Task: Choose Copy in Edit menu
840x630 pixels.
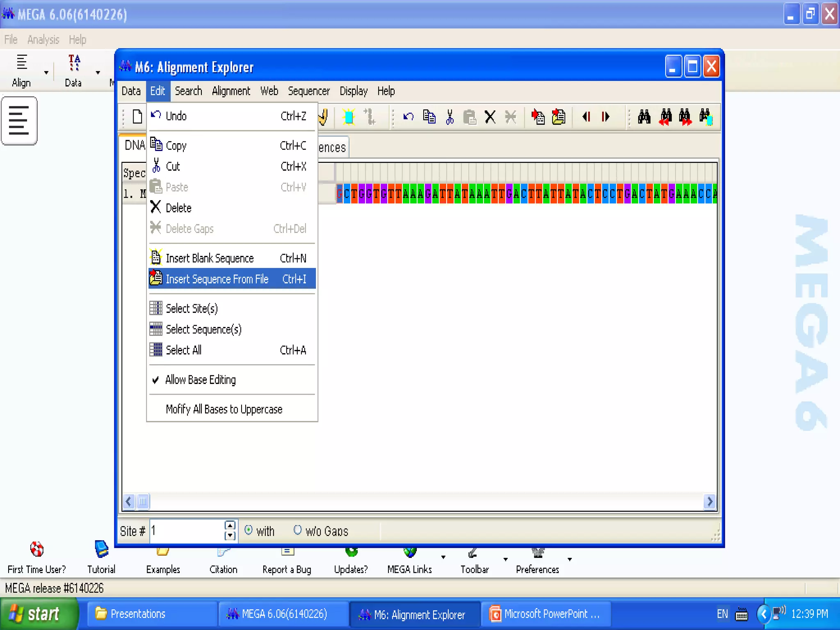Action: point(232,146)
